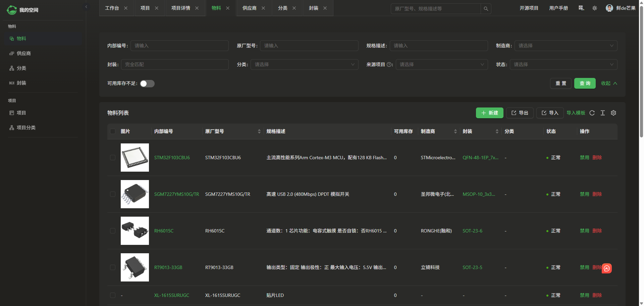Viewport: 644px width, 306px height.
Task: Open the 状态 select dropdown
Action: point(563,64)
